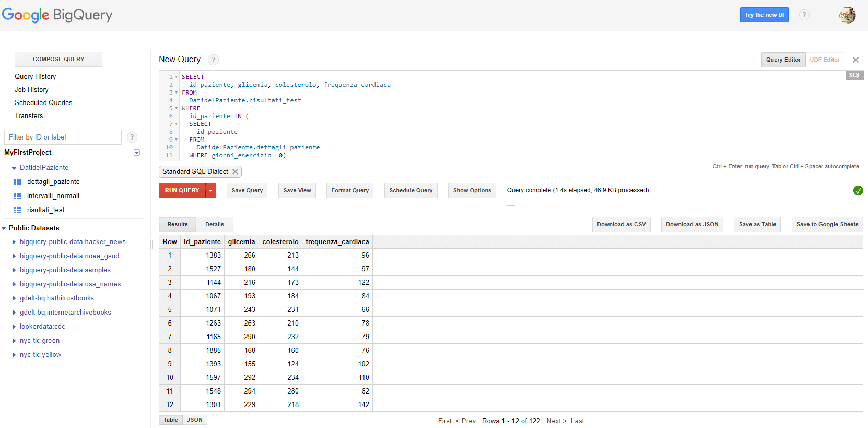This screenshot has width=868, height=428.
Task: Click the Run Query button
Action: tap(182, 191)
